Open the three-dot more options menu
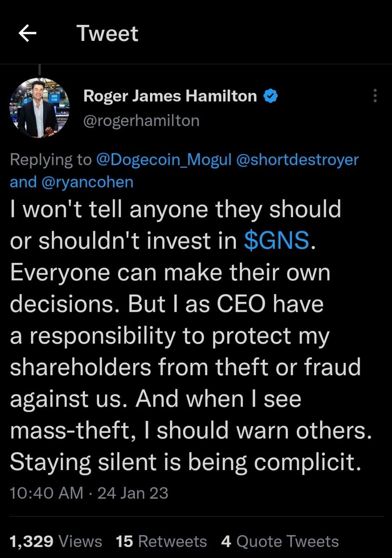This screenshot has height=558, width=392. (x=375, y=96)
